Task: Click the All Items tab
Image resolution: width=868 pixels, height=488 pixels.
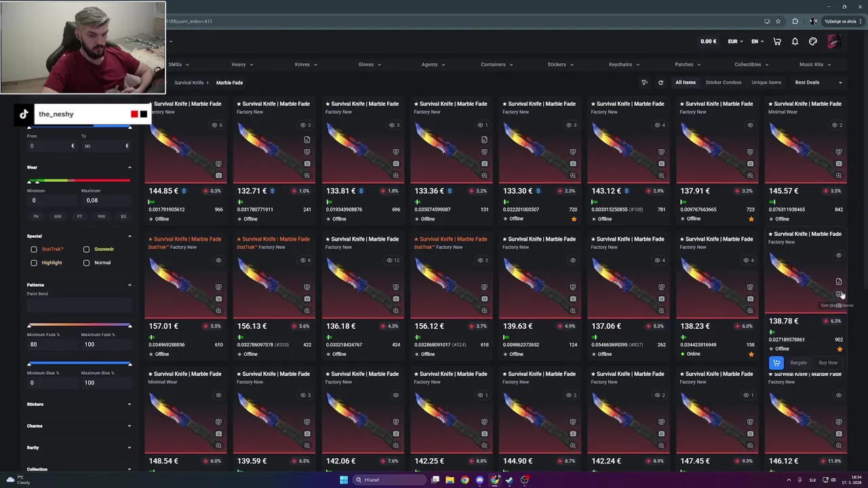Action: [x=685, y=83]
